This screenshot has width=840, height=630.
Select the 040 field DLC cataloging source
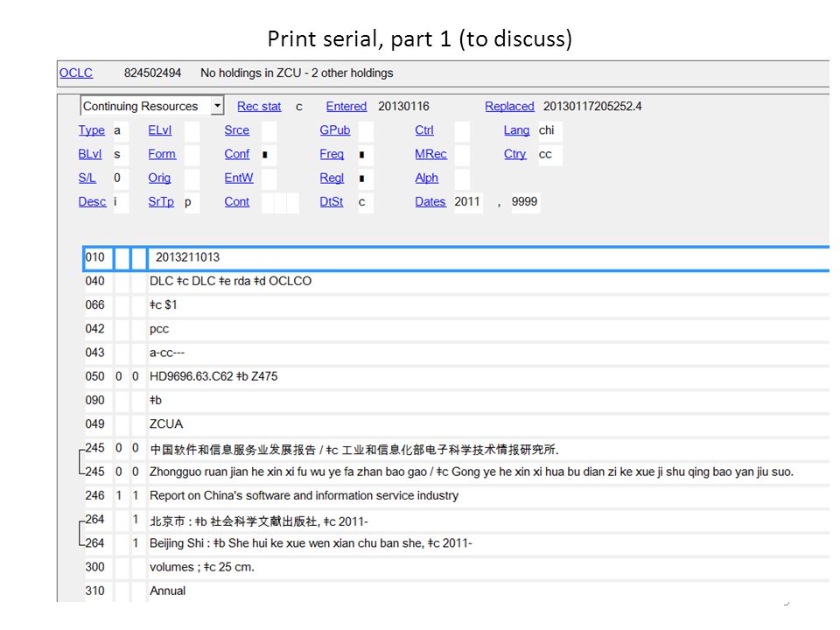[x=230, y=281]
